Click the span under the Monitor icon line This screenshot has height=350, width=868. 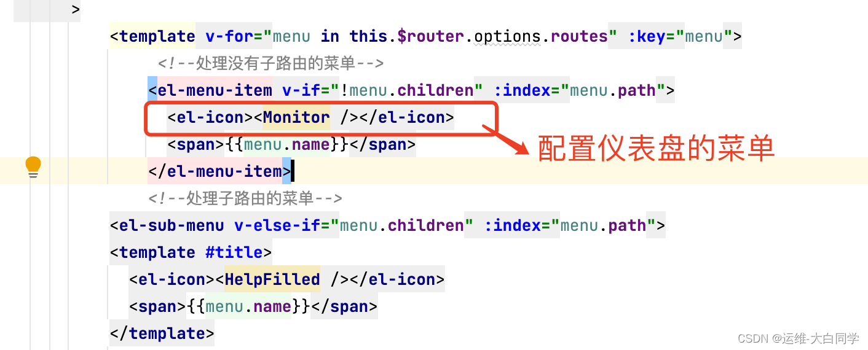tap(291, 144)
